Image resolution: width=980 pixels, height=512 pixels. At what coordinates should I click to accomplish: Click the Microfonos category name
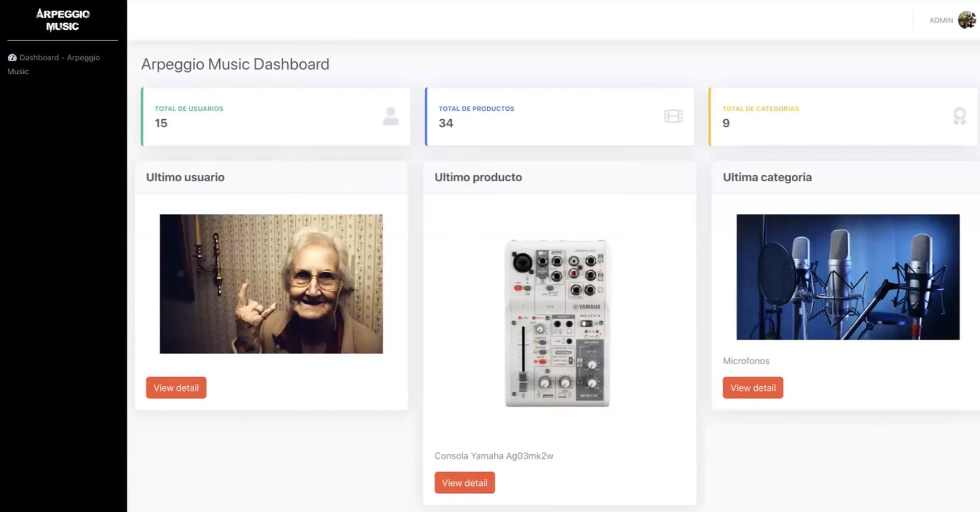[x=746, y=361]
